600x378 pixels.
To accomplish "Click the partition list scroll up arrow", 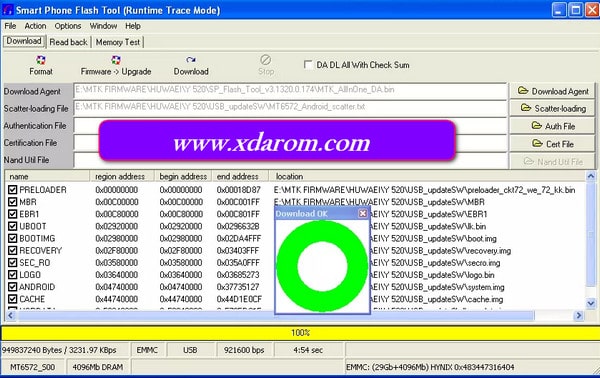I will click(590, 176).
